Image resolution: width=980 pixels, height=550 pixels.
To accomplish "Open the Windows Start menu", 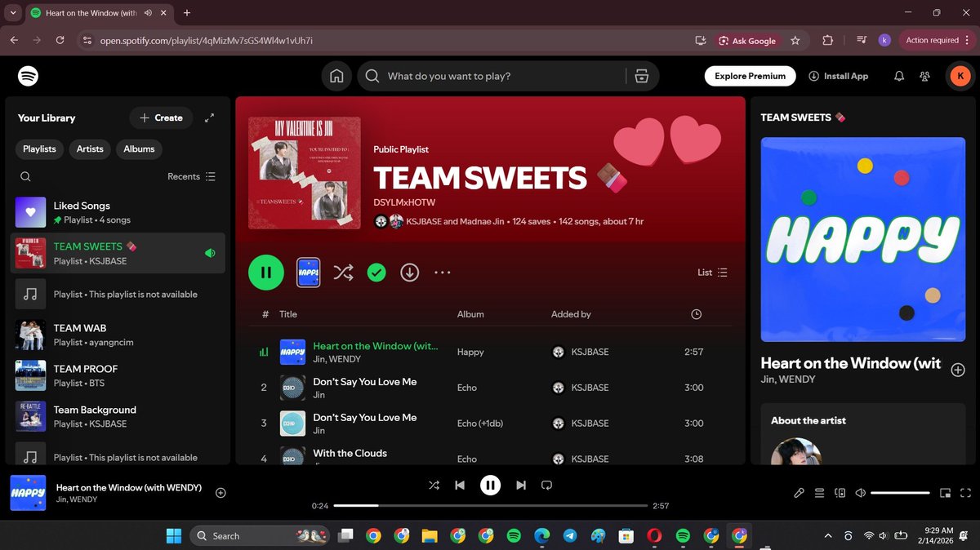I will 173,535.
